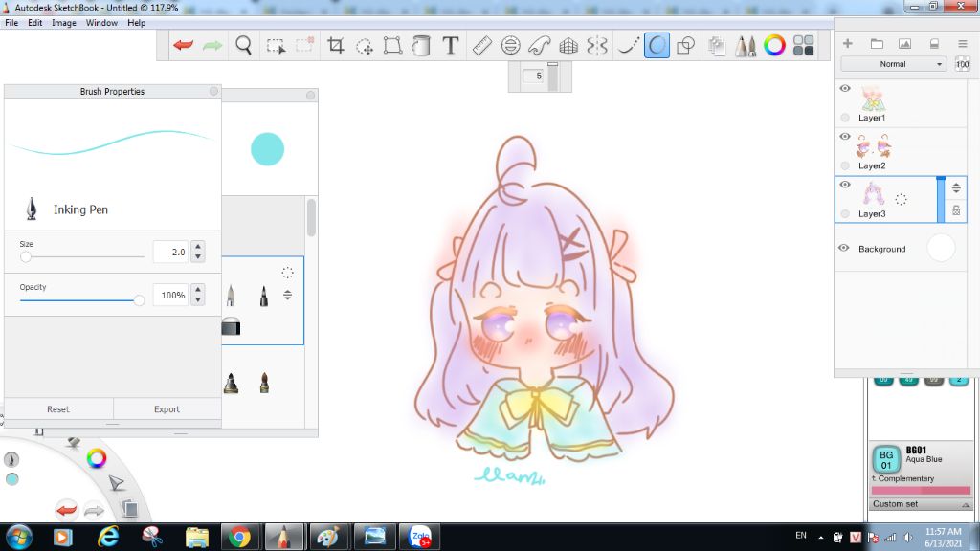Screen dimensions: 980x551
Task: Toggle Layer1 round marker below its eye
Action: pos(845,118)
